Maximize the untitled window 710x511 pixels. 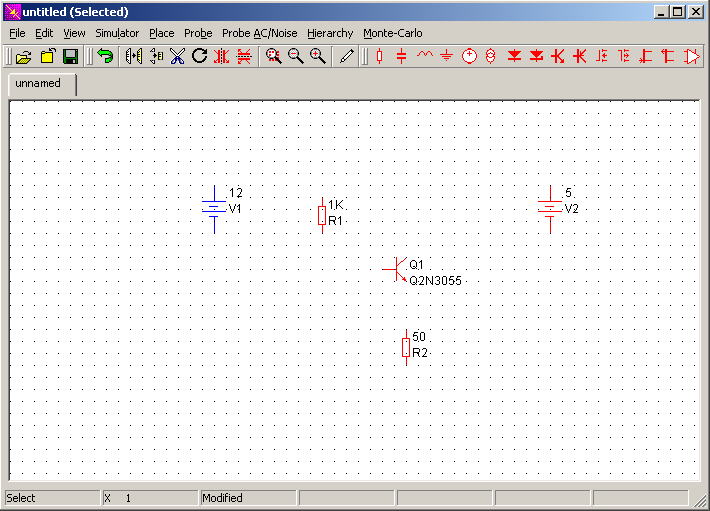point(677,12)
